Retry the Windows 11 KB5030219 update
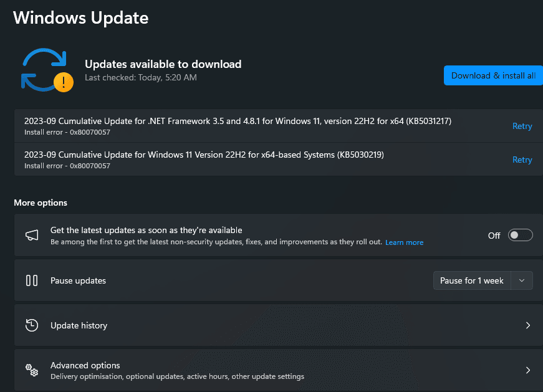Screen dimensions: 543x392 coord(522,160)
